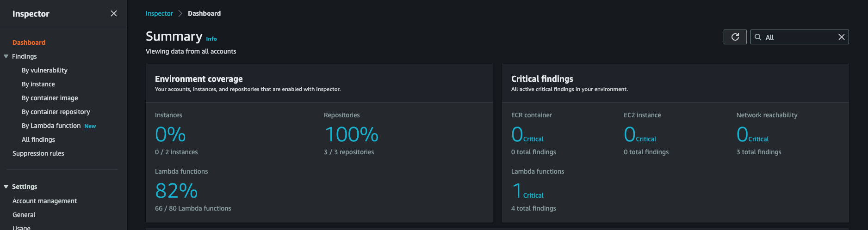The height and width of the screenshot is (230, 868).
Task: Collapse the Findings navigation section
Action: click(x=6, y=56)
